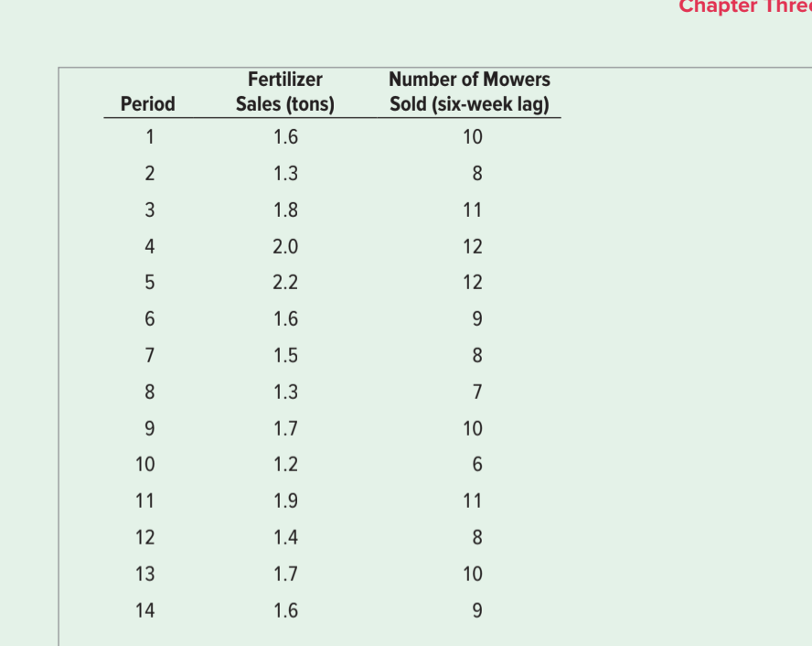812x646 pixels.
Task: Click period number 2 cell
Action: [x=150, y=174]
